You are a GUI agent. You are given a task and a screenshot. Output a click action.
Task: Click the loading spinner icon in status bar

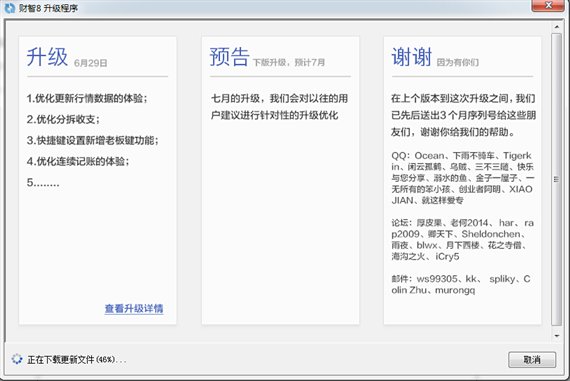(x=17, y=359)
